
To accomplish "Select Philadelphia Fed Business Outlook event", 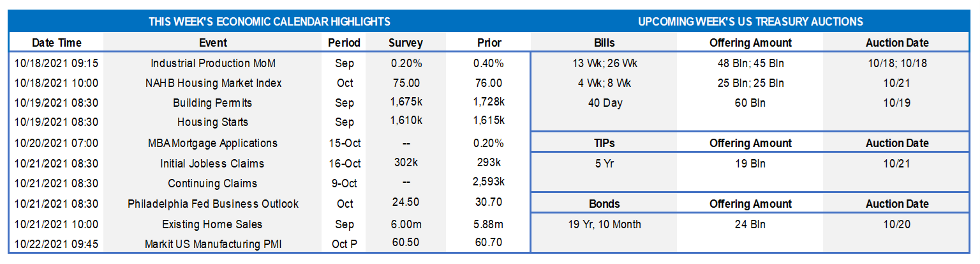I will click(x=212, y=204).
